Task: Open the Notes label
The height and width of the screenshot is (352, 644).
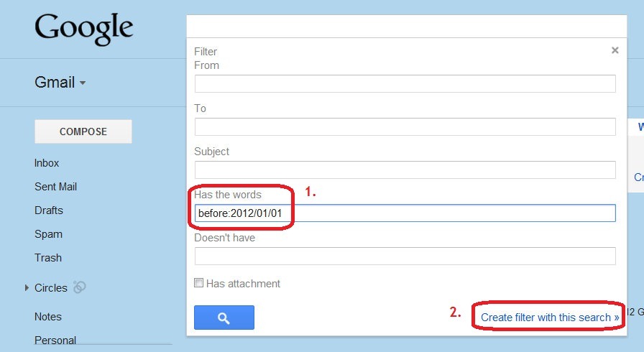Action: [x=48, y=317]
